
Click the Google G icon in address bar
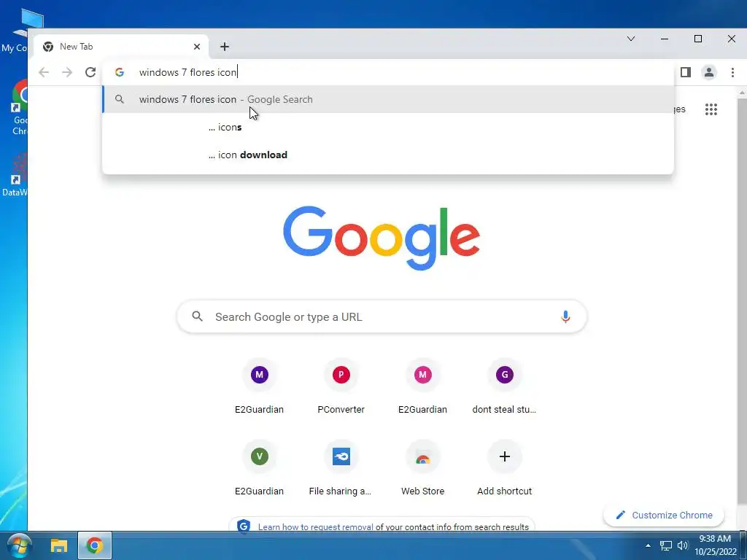click(120, 72)
